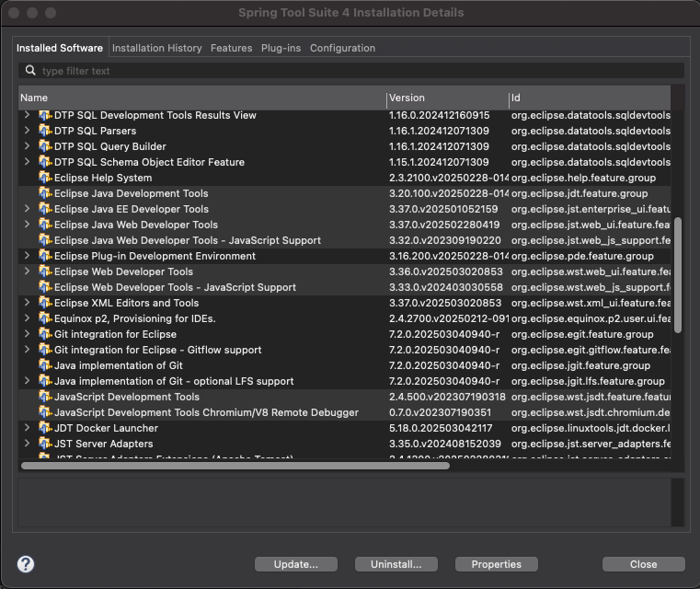This screenshot has height=589, width=700.
Task: Click the icon beside Eclipse Java EE Developer Tools
Action: (x=45, y=209)
